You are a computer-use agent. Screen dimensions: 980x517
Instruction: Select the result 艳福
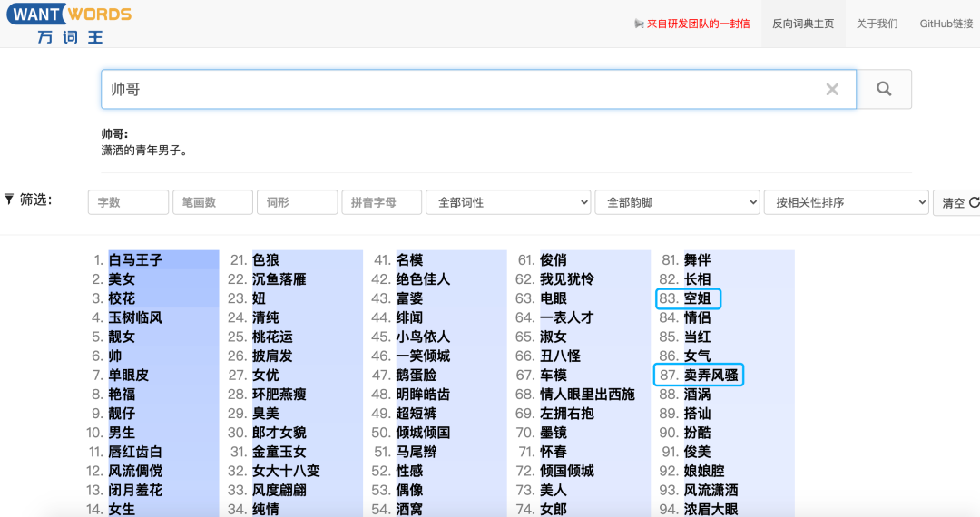122,394
